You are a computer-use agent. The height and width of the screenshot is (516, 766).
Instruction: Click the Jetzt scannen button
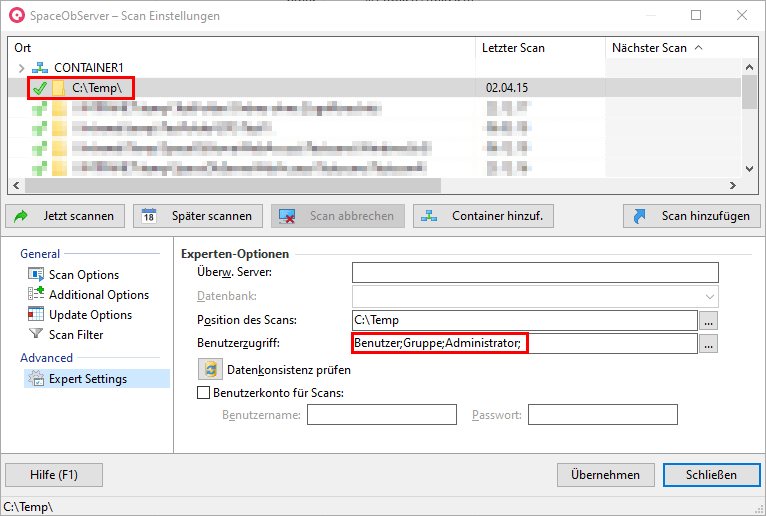click(65, 216)
